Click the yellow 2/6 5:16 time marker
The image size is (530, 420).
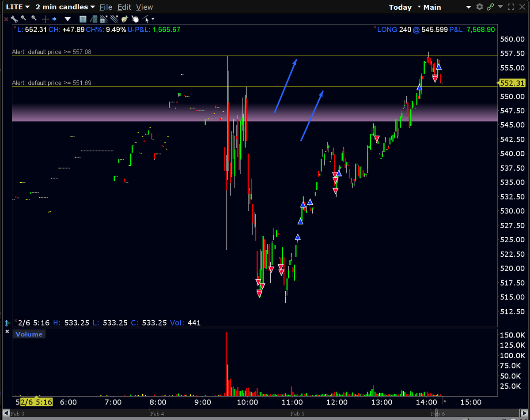click(37, 402)
